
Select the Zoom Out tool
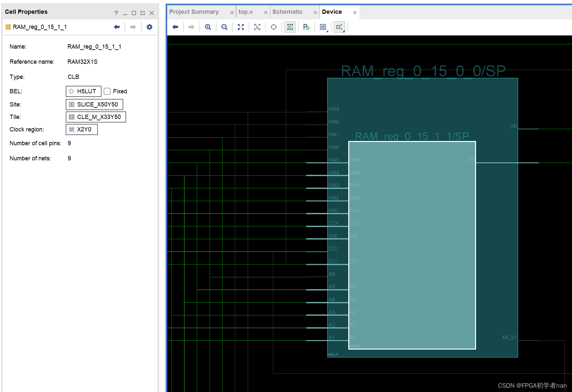tap(224, 27)
